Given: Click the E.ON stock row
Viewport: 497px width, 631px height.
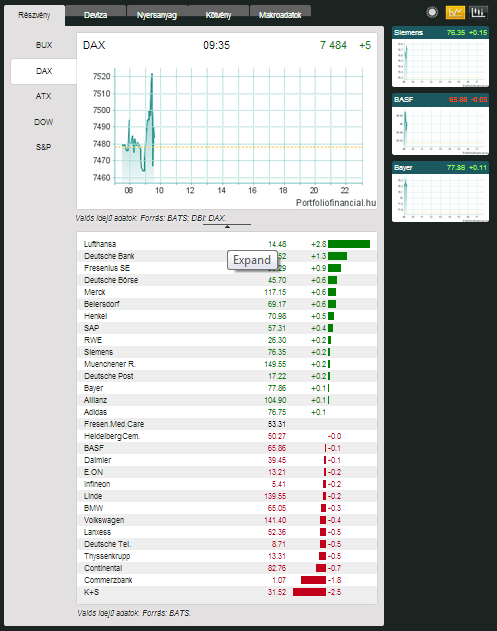Looking at the screenshot, I should pos(227,472).
